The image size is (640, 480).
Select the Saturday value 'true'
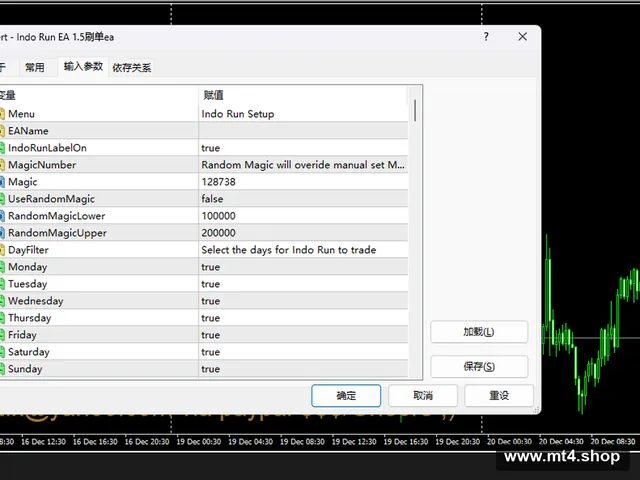point(211,352)
